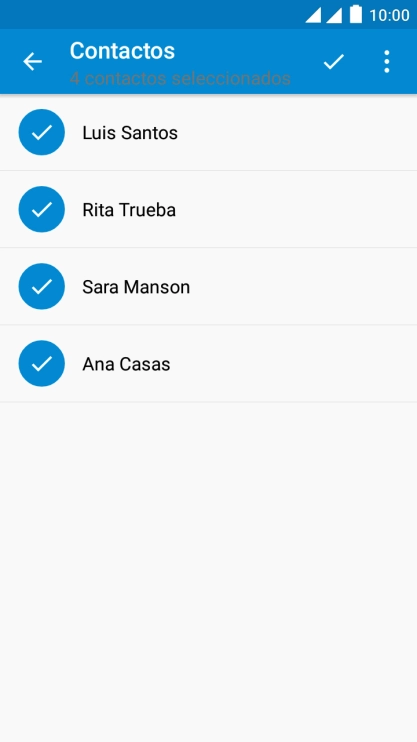Select the Luis Santos name label

tap(130, 133)
